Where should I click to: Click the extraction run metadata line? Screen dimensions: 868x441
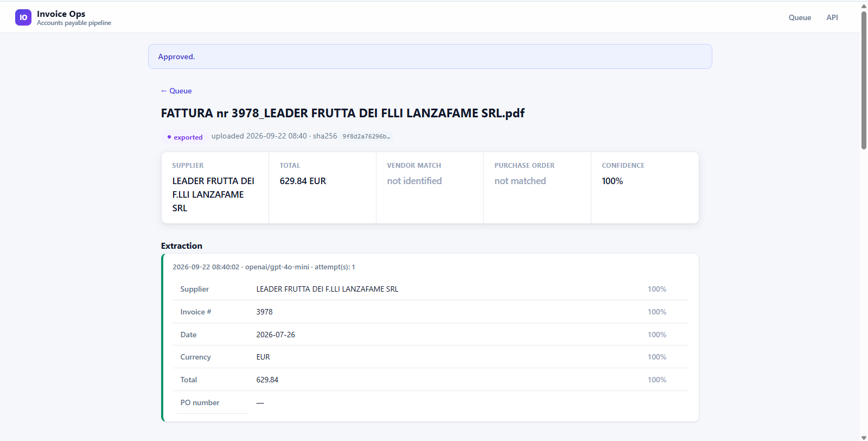(264, 267)
